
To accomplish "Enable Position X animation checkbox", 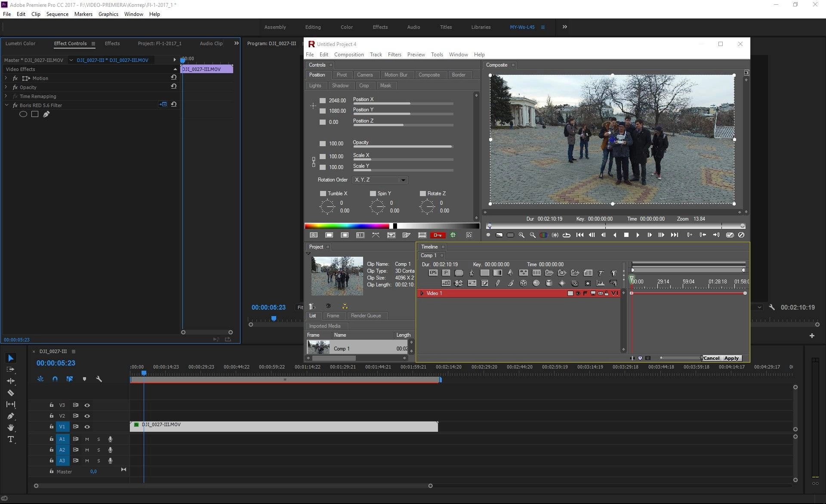I will [x=323, y=101].
